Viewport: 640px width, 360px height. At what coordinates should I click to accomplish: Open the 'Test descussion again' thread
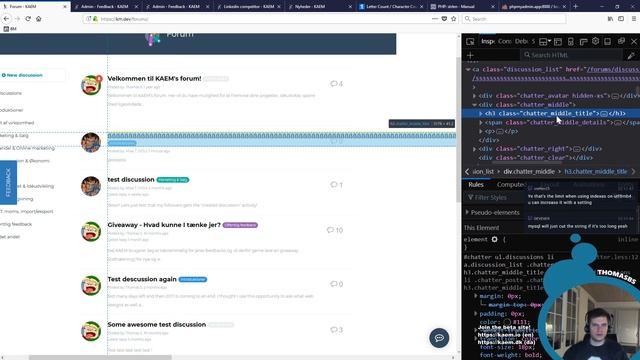[142, 279]
